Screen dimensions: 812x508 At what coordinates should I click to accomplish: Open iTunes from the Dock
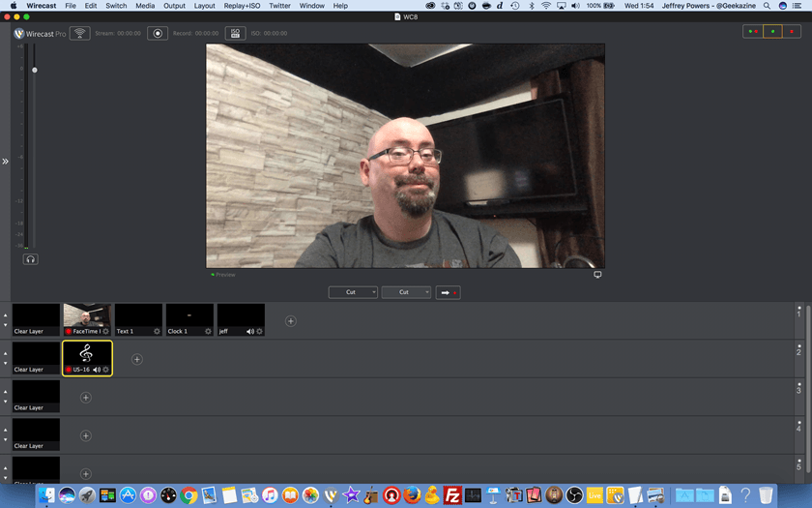(270, 495)
